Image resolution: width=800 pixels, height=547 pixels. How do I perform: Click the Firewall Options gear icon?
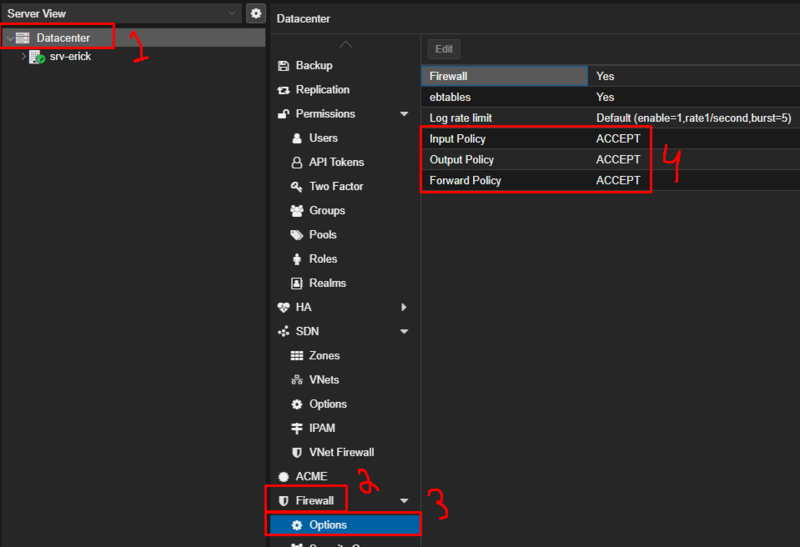pyautogui.click(x=296, y=525)
